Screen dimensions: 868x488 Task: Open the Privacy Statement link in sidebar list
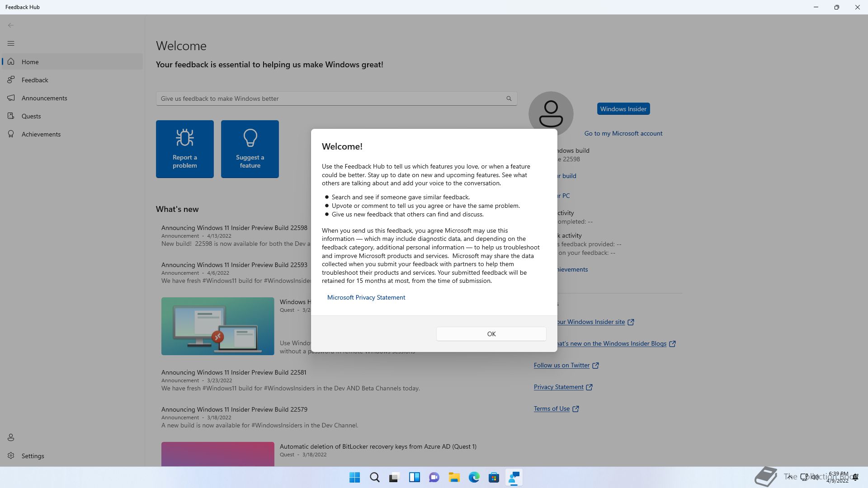click(x=559, y=387)
